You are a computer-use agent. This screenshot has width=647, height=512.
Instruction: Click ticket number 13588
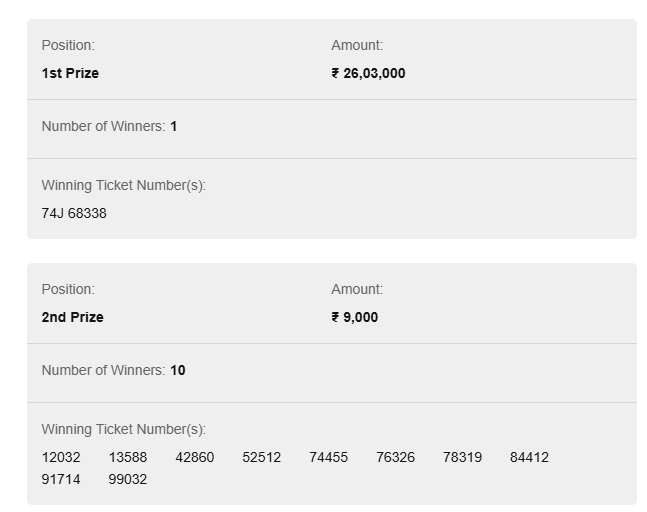pos(128,457)
